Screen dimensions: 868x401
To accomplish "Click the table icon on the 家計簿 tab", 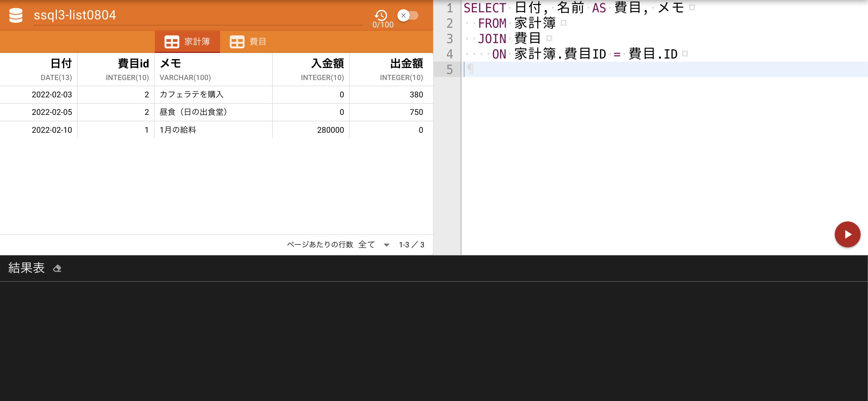I will coord(172,42).
